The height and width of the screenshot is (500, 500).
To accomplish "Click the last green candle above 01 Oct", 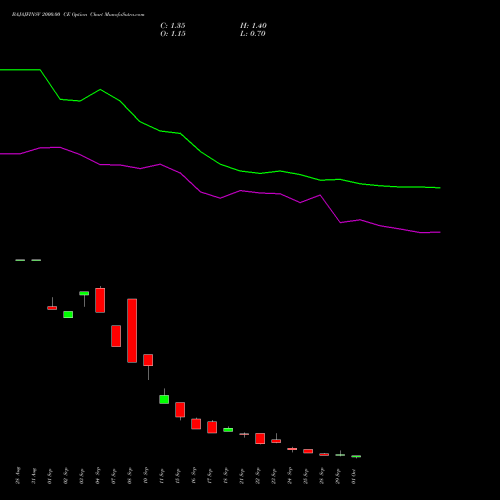I will coord(356,456).
